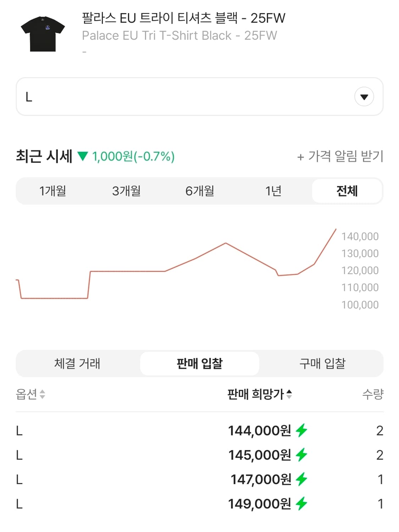Select the 1개월 chart period
The height and width of the screenshot is (532, 399).
pyautogui.click(x=52, y=191)
